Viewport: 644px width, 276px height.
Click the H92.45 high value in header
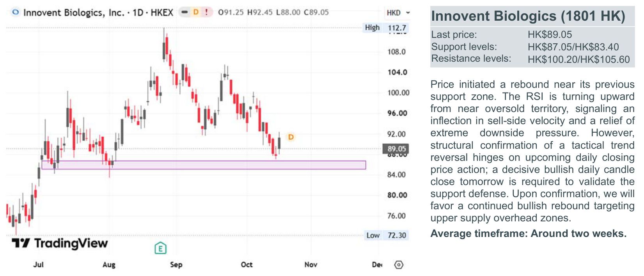pyautogui.click(x=260, y=12)
